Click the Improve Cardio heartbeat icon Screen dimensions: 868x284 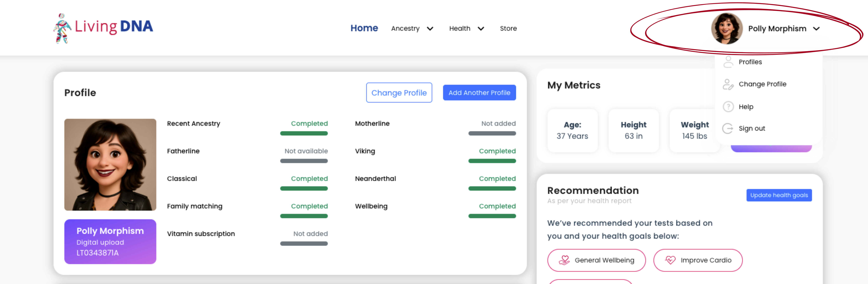(670, 260)
